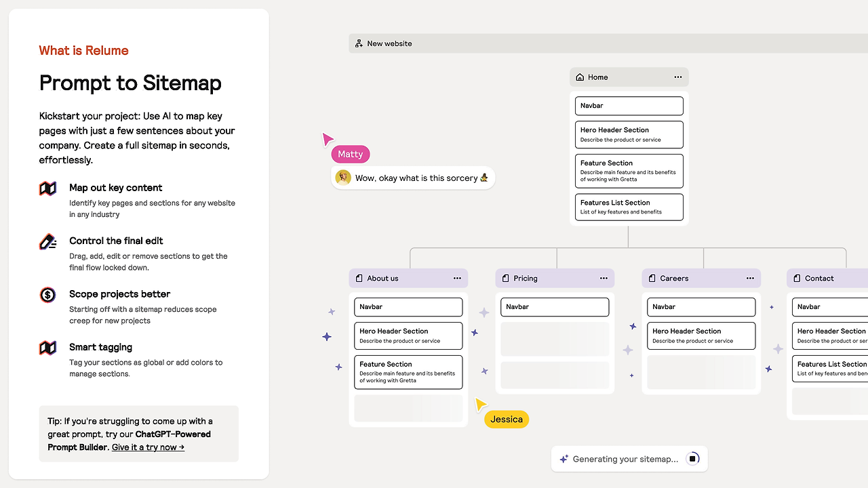Click the Map out key content icon
Viewport: 868px width, 488px height.
(47, 188)
